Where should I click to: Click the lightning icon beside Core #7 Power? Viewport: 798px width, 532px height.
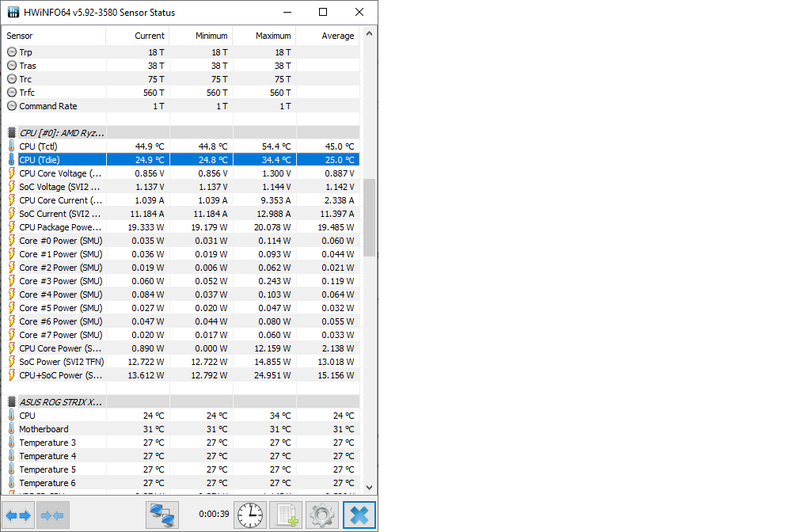[x=12, y=335]
